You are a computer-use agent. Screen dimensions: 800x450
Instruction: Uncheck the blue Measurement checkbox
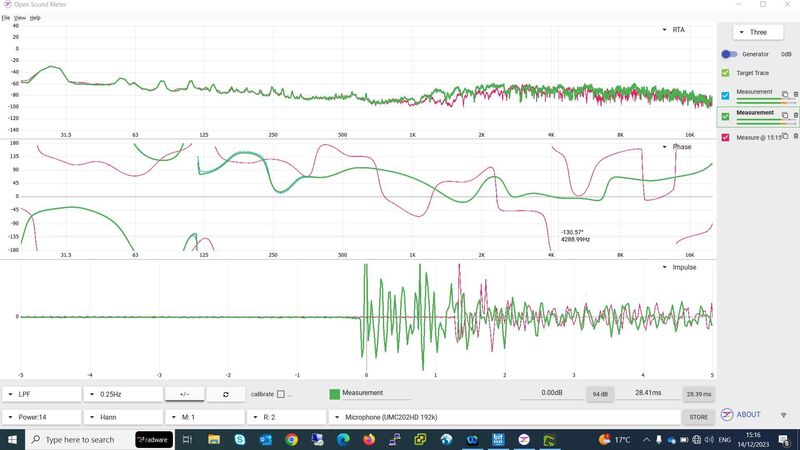[x=726, y=95]
